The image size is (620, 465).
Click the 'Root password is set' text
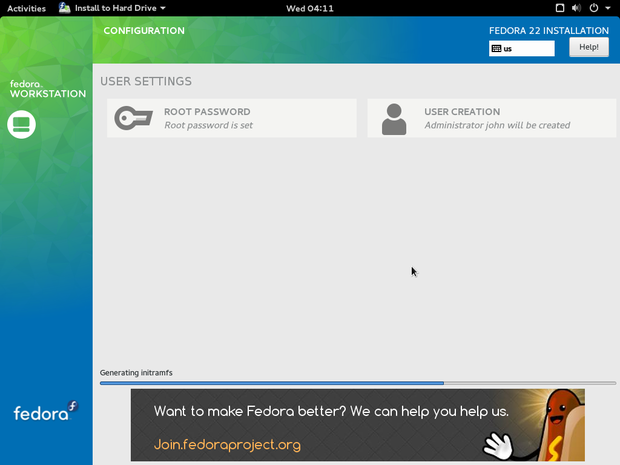(208, 125)
